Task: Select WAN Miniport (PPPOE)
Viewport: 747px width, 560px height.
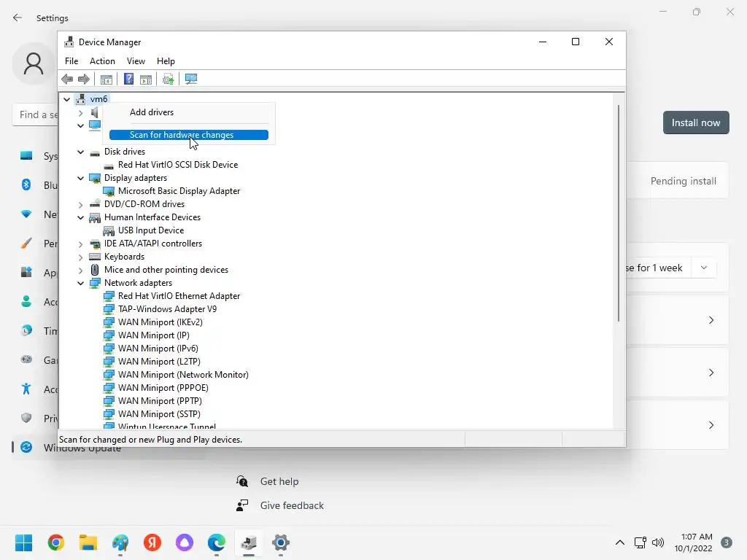Action: pyautogui.click(x=163, y=388)
